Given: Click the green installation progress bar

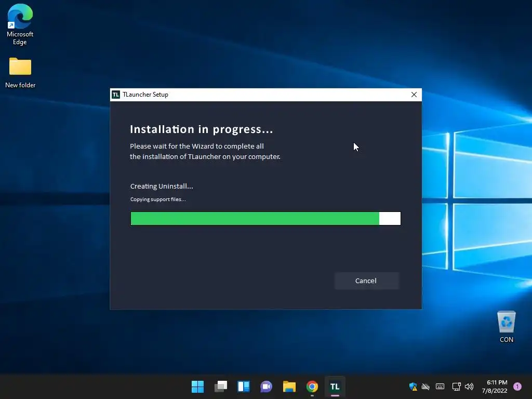Looking at the screenshot, I should tap(265, 219).
